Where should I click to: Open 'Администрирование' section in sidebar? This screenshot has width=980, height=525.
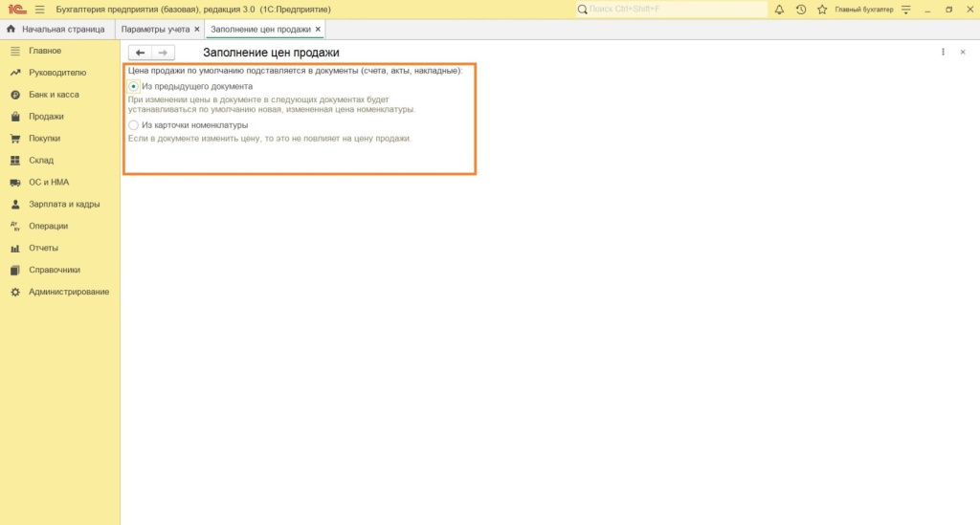tap(68, 292)
